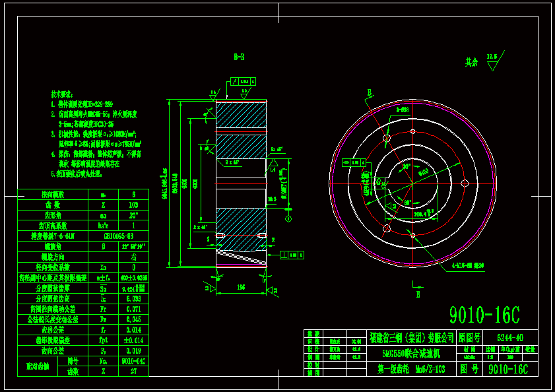Select the "技术要求:" heading
555x392 pixels.
62,94
